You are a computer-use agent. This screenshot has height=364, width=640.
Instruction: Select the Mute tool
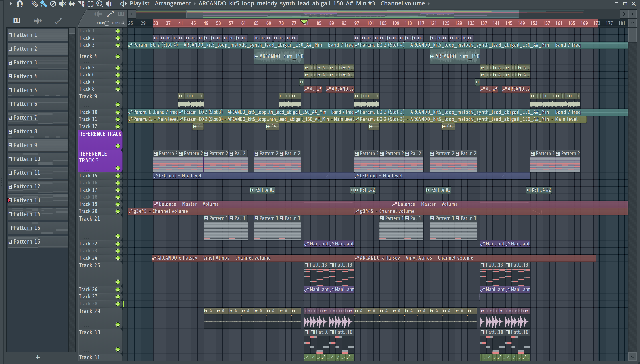tap(62, 4)
